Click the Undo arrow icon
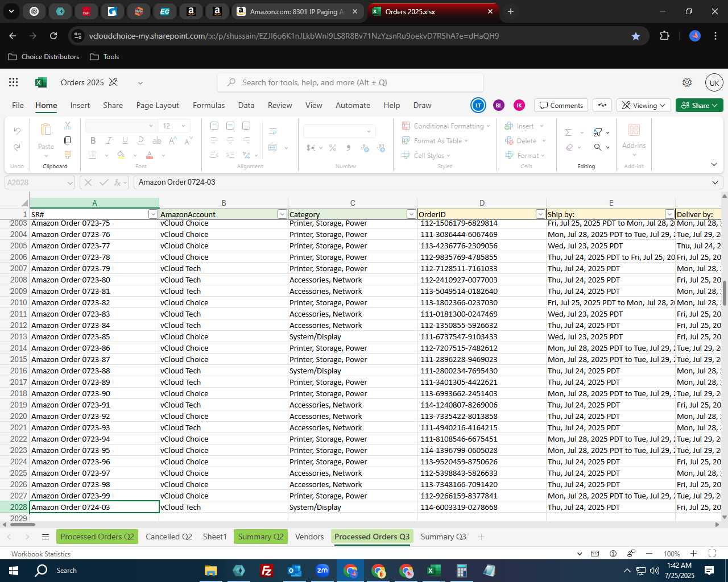 coord(17,131)
